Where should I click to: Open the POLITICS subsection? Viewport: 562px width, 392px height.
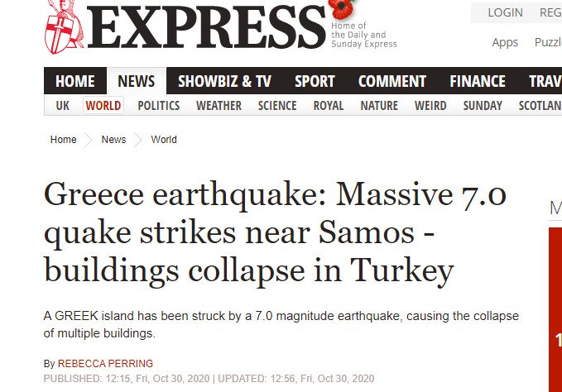(x=159, y=106)
